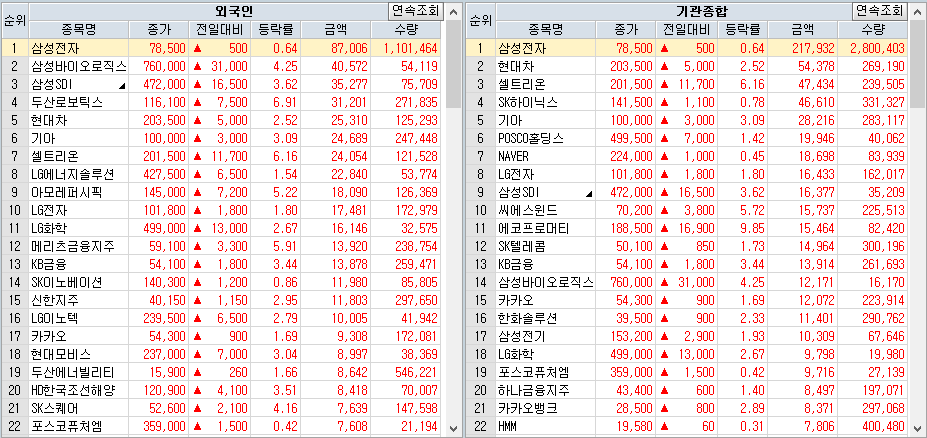
Task: Select 에코프로머티 in 기관종합 list
Action: [534, 228]
